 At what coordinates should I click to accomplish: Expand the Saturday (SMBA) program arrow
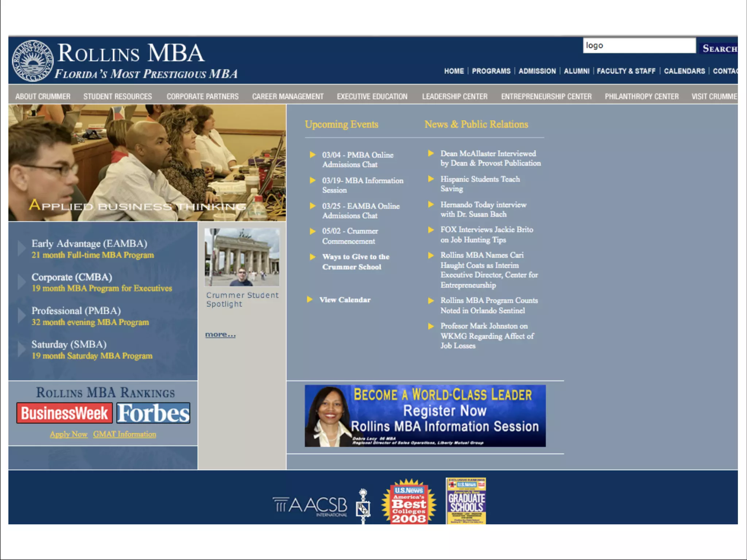[x=21, y=349]
